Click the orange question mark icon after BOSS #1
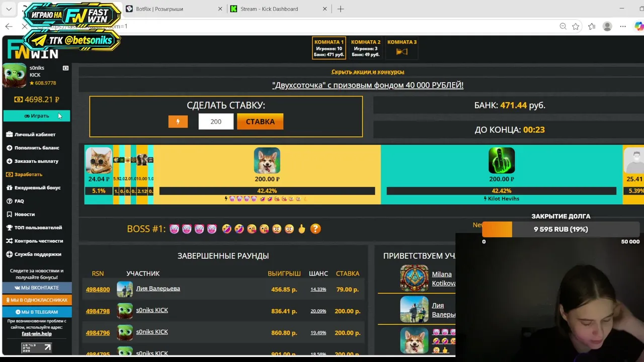This screenshot has width=644, height=362. pyautogui.click(x=315, y=229)
